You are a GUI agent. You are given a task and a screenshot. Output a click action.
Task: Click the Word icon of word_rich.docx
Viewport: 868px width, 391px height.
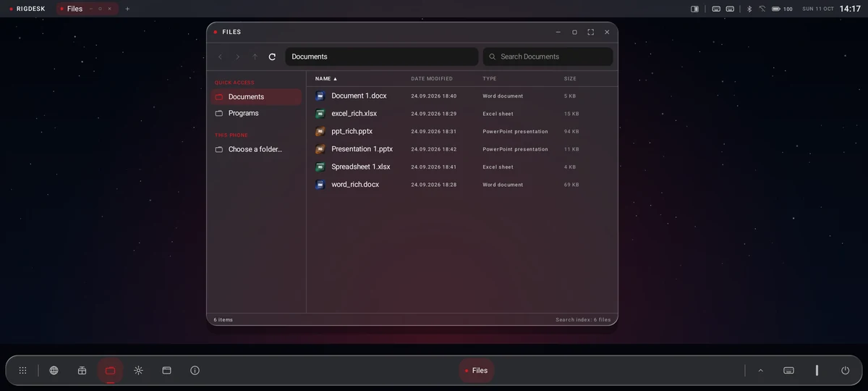pos(320,185)
